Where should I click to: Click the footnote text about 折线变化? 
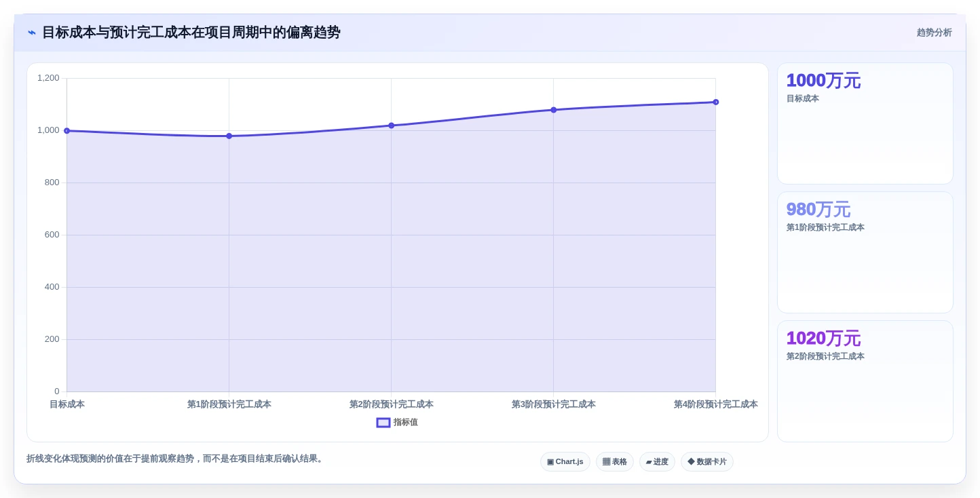176,459
